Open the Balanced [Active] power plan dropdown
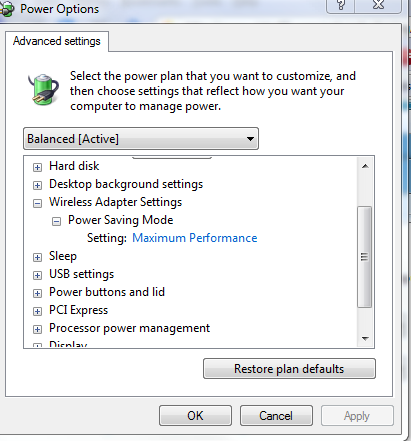Screen dimensions: 411x441 click(141, 139)
